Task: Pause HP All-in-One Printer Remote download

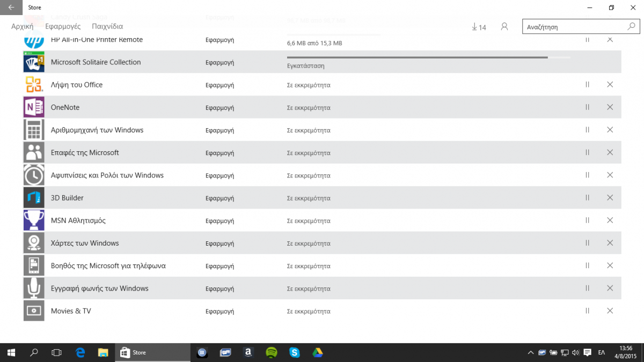Action: [587, 39]
